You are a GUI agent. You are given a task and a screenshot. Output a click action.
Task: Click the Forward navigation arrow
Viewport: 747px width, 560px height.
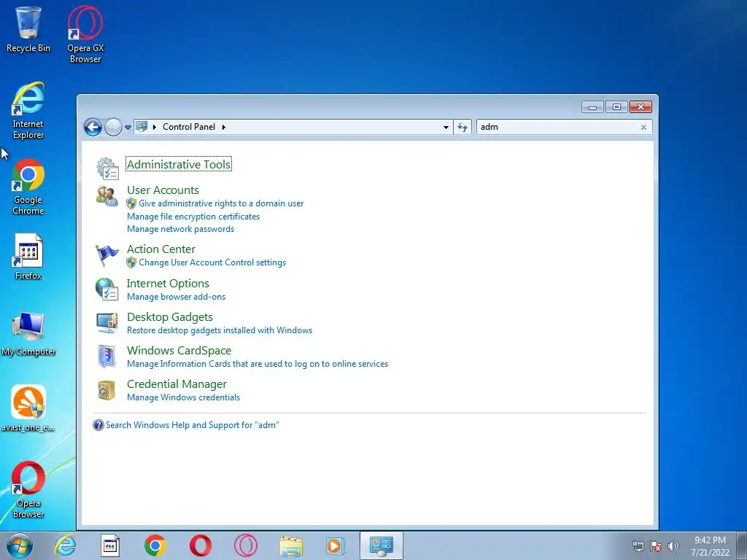113,127
